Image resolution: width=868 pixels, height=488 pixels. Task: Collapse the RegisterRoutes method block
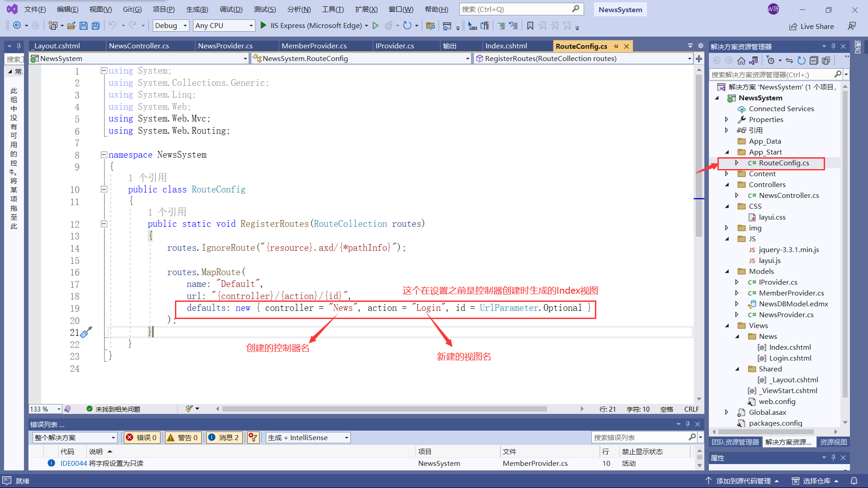(104, 224)
